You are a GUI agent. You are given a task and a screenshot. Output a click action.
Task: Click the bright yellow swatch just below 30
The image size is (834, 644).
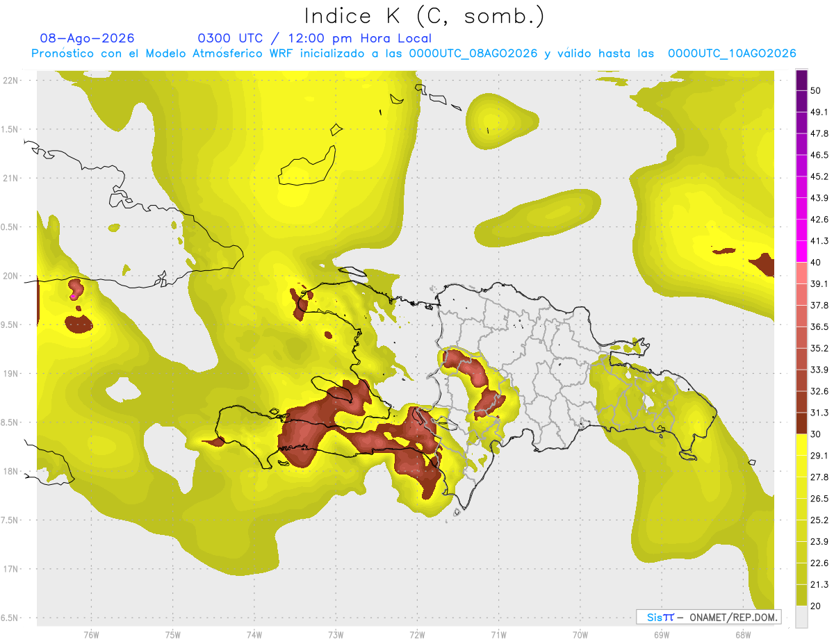(801, 445)
